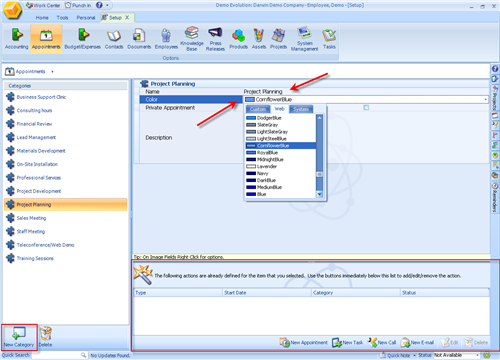
Task: Click the Quick Search magnifier icon
Action: pos(83,355)
